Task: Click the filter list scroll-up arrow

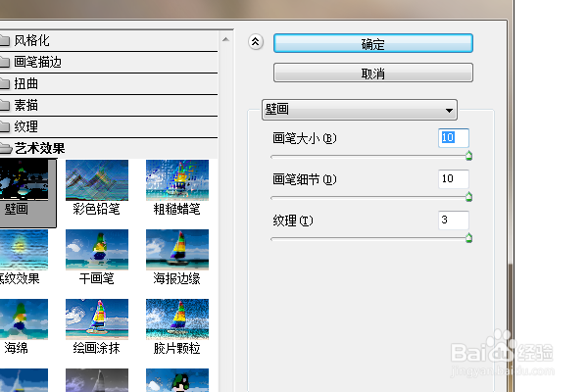Action: [225, 39]
